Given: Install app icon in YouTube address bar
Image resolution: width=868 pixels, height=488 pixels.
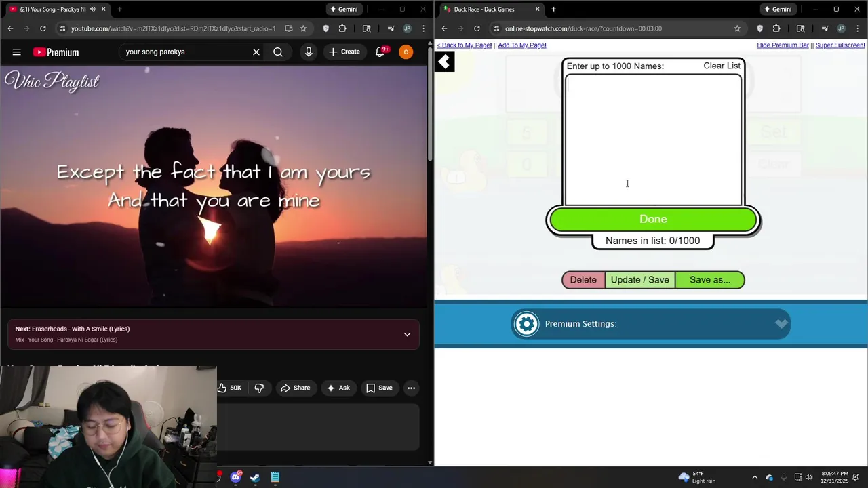Looking at the screenshot, I should 288,28.
